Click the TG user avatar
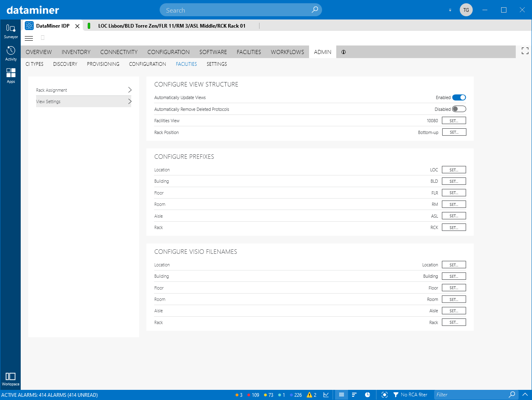 tap(466, 10)
